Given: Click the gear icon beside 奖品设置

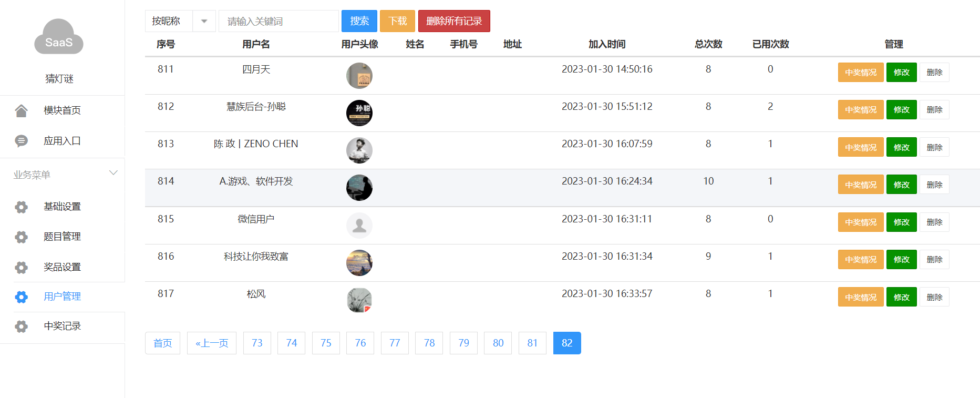Looking at the screenshot, I should tap(21, 267).
